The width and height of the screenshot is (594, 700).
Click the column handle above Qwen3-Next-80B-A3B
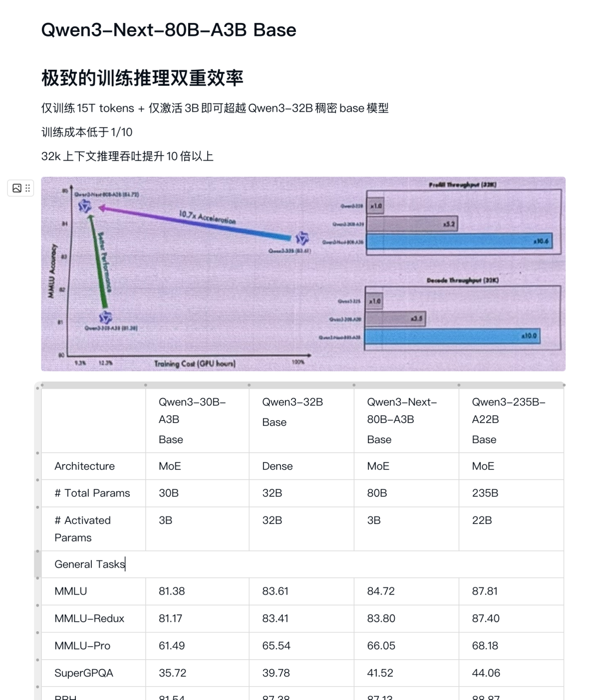coord(354,385)
